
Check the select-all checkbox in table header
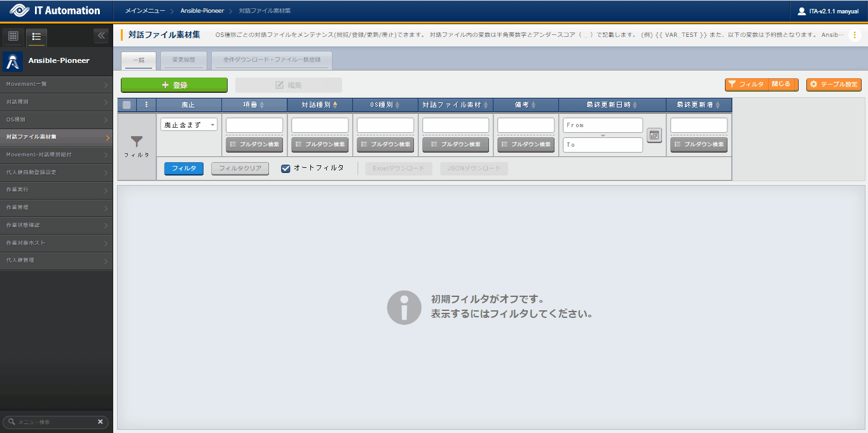click(127, 105)
